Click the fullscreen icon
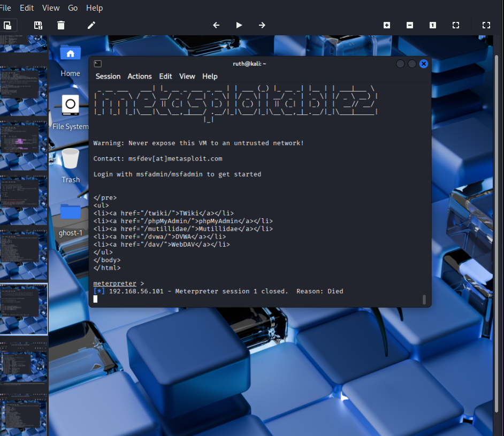 486,25
